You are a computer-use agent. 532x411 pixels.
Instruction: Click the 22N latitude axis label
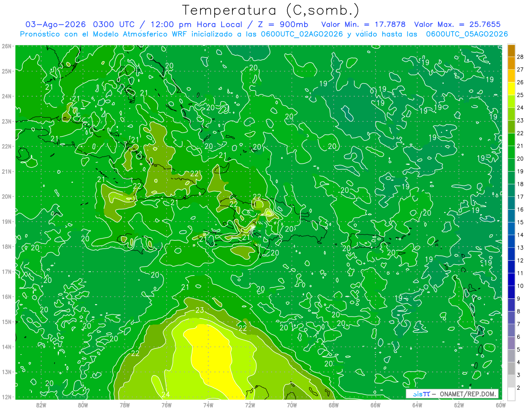coord(7,146)
